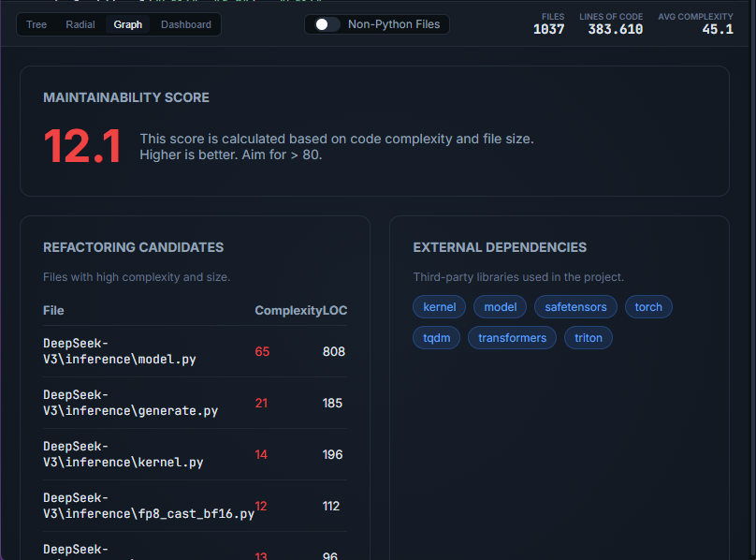Viewport: 756px width, 560px height.
Task: Click the model dependency tag
Action: click(x=501, y=307)
